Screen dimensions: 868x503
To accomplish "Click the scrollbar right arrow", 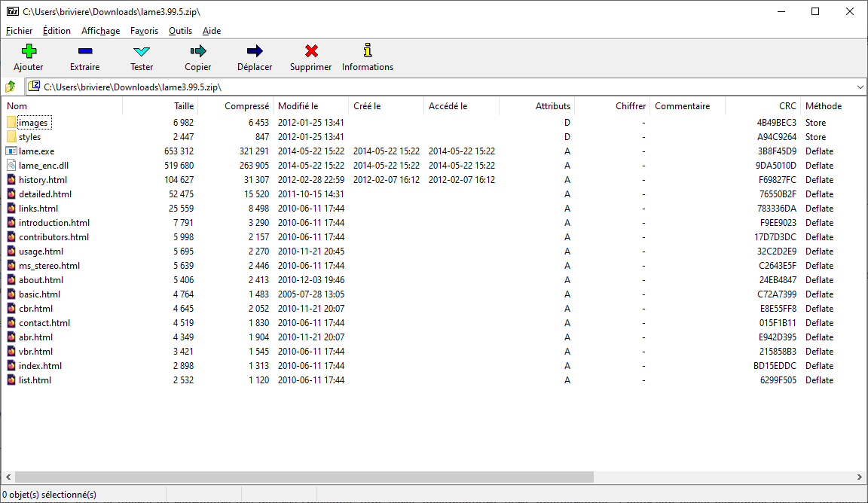I will (859, 477).
